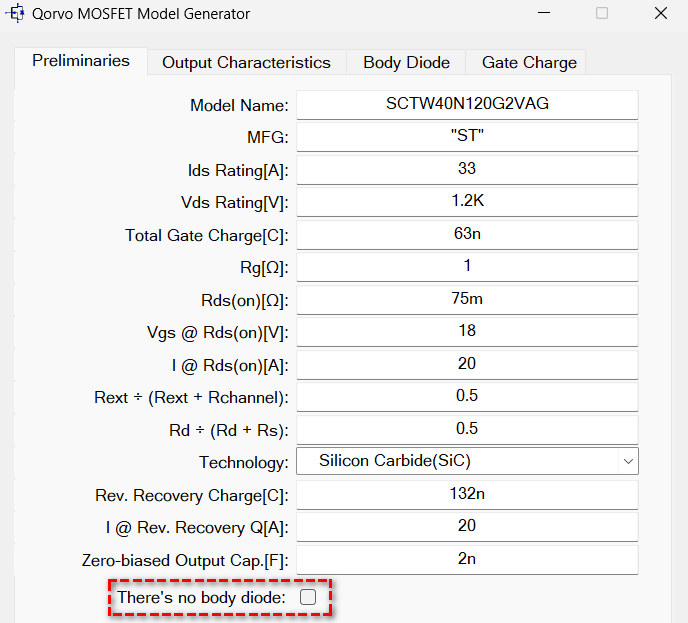Switch to the Output Characteristics tab

pos(246,62)
